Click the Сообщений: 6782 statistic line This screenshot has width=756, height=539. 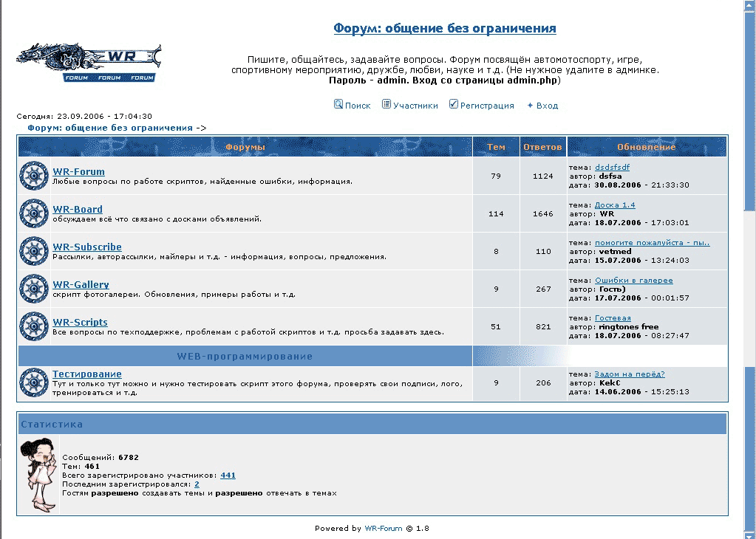tap(101, 457)
